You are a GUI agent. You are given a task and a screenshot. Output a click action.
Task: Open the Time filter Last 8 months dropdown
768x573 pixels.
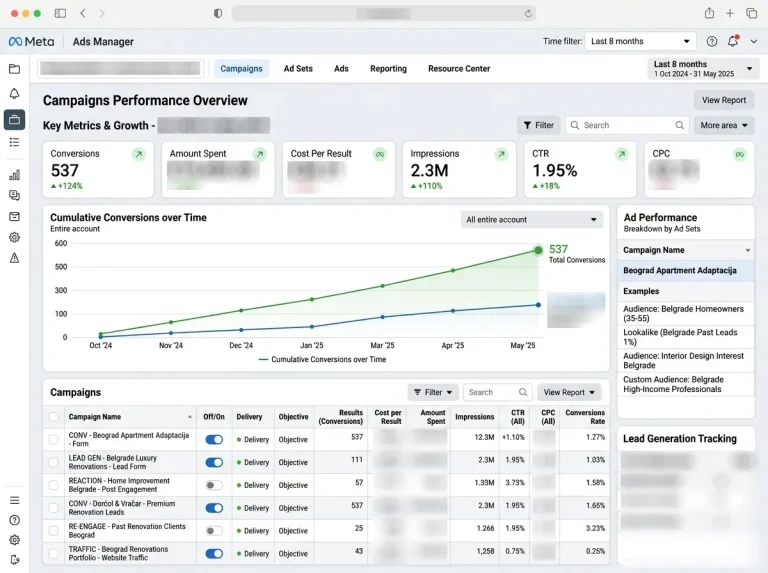pos(640,41)
